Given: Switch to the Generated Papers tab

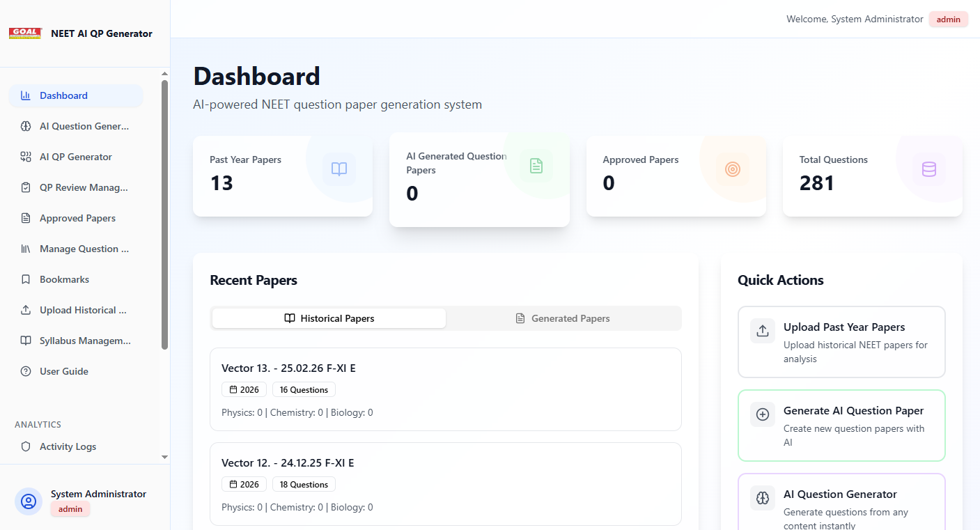Looking at the screenshot, I should (x=563, y=318).
